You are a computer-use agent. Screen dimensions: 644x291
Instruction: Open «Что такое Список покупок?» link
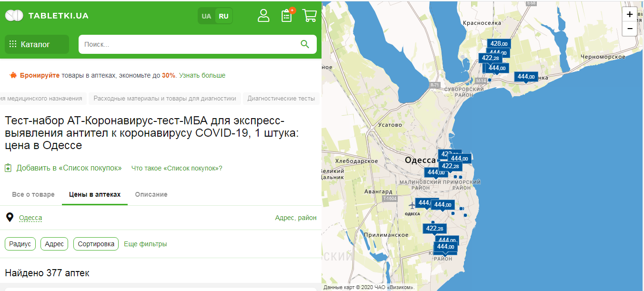click(x=177, y=168)
